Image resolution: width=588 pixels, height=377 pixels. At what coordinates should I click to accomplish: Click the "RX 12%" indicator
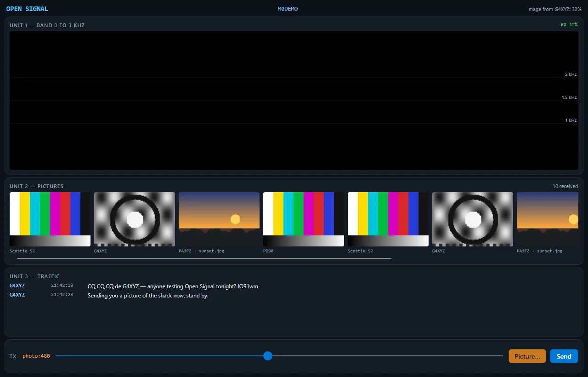click(x=569, y=25)
